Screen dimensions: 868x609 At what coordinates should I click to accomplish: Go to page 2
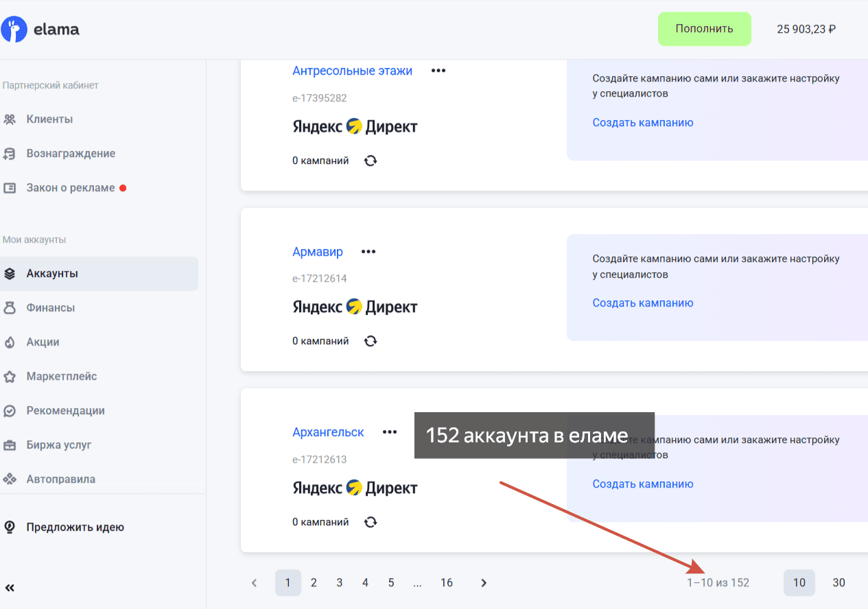pyautogui.click(x=314, y=583)
